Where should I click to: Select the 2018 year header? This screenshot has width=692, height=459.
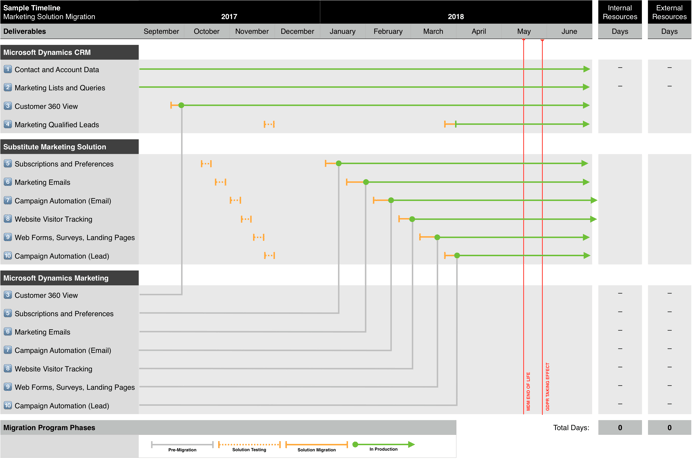coord(456,16)
